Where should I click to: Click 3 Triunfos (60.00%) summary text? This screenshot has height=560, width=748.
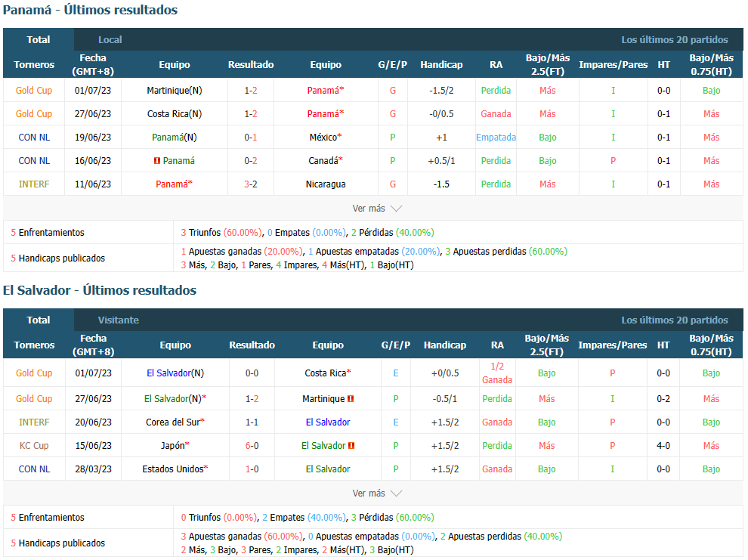[x=222, y=233]
